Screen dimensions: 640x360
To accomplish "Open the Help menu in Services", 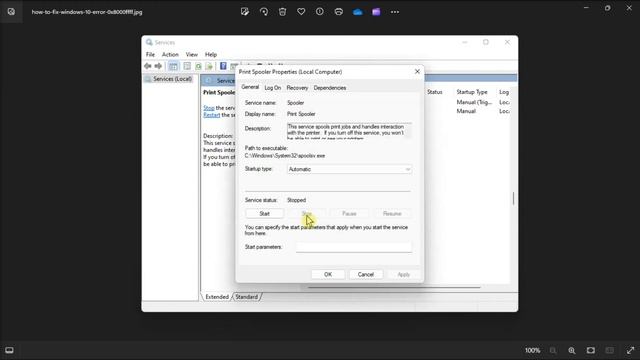I will (x=211, y=54).
